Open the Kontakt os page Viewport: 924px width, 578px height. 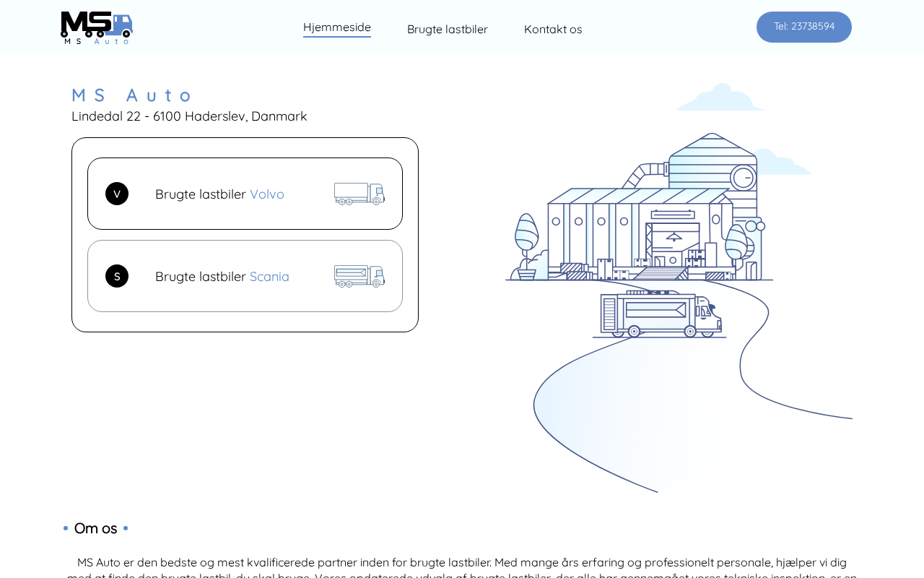[x=553, y=29]
